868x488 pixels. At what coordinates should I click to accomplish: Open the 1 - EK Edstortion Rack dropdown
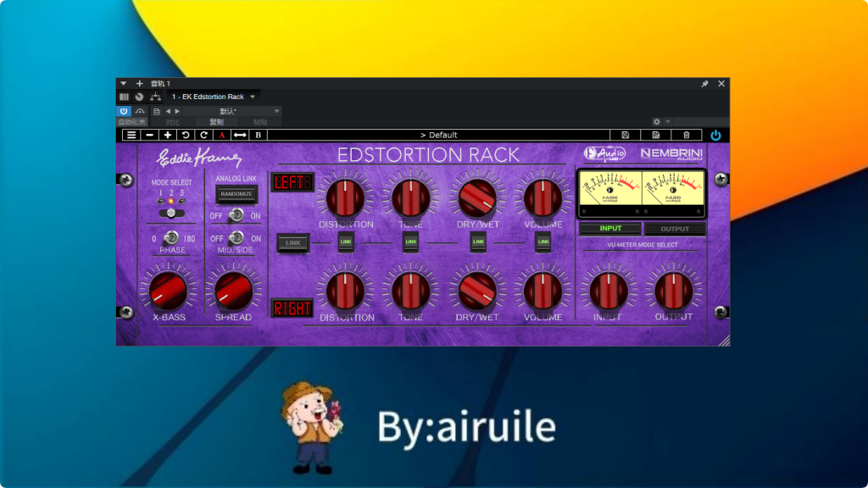click(x=213, y=97)
